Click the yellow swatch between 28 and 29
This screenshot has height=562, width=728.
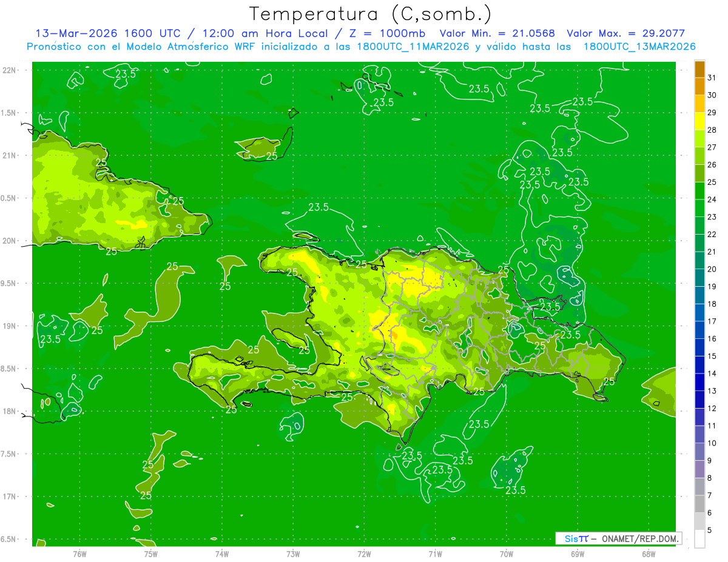(x=700, y=121)
